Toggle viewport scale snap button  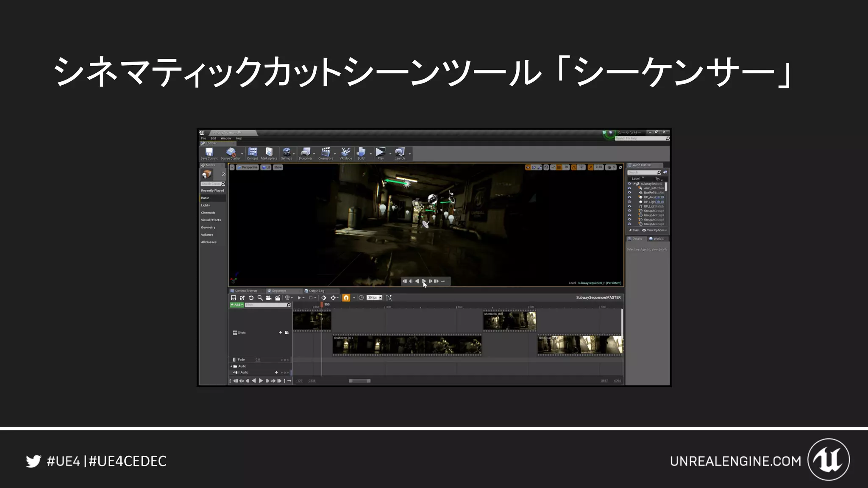coord(590,167)
